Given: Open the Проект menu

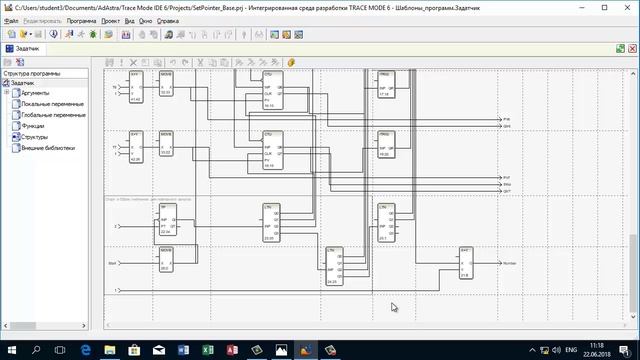Looking at the screenshot, I should [110, 21].
